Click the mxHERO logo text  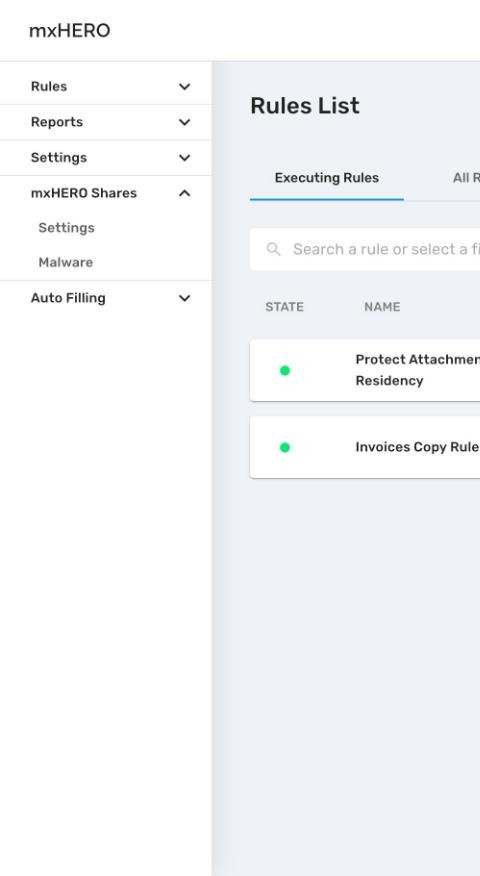(x=70, y=31)
